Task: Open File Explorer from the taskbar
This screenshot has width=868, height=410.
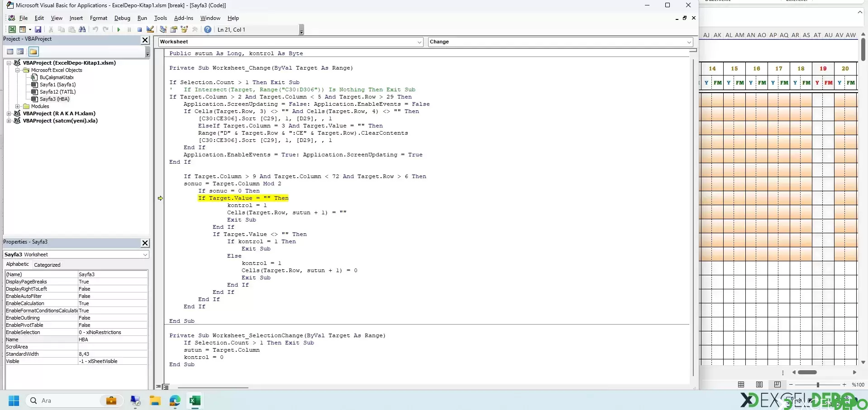Action: pyautogui.click(x=155, y=401)
